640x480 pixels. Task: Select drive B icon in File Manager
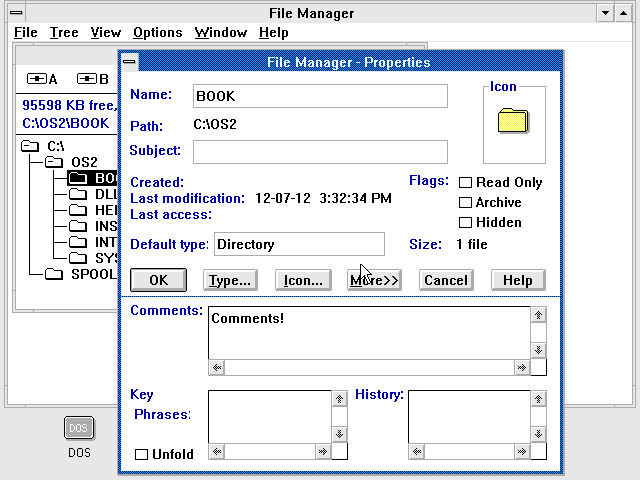[87, 78]
